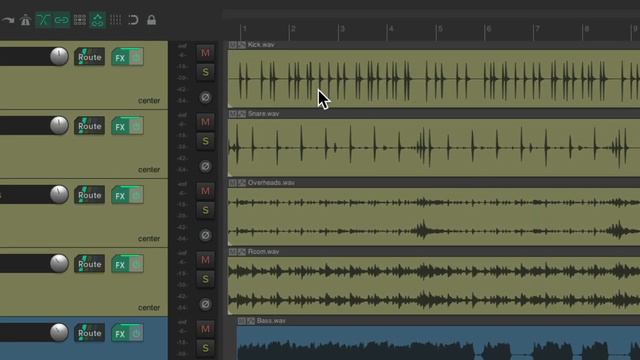Image resolution: width=640 pixels, height=360 pixels.
Task: Bypass FX on the Snare track
Action: [136, 127]
